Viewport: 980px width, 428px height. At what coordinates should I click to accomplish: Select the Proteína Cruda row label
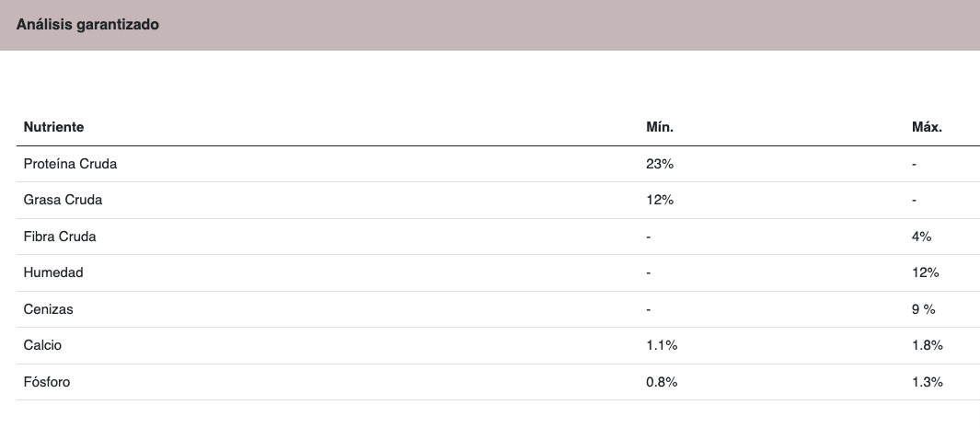(x=70, y=164)
